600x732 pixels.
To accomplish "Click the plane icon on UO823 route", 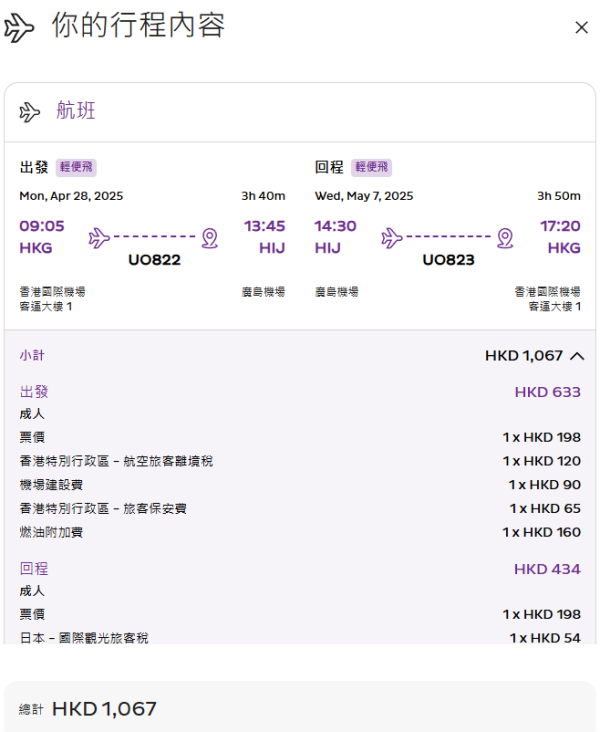I will 391,238.
